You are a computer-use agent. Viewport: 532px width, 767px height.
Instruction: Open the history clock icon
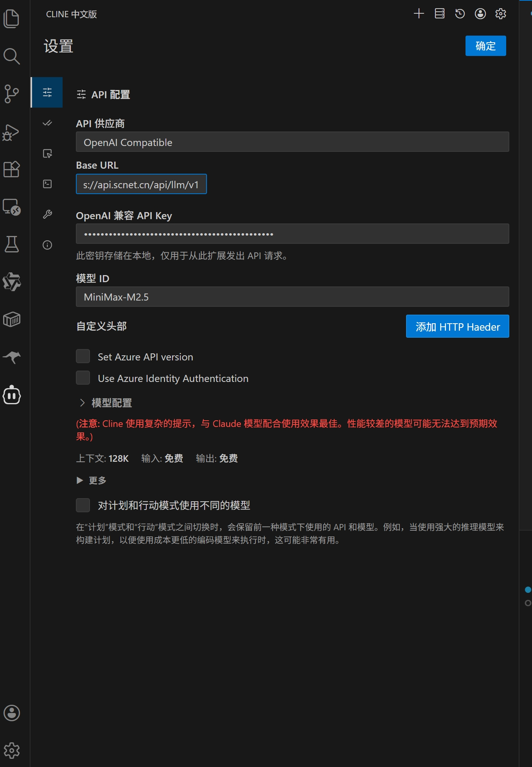[x=460, y=14]
